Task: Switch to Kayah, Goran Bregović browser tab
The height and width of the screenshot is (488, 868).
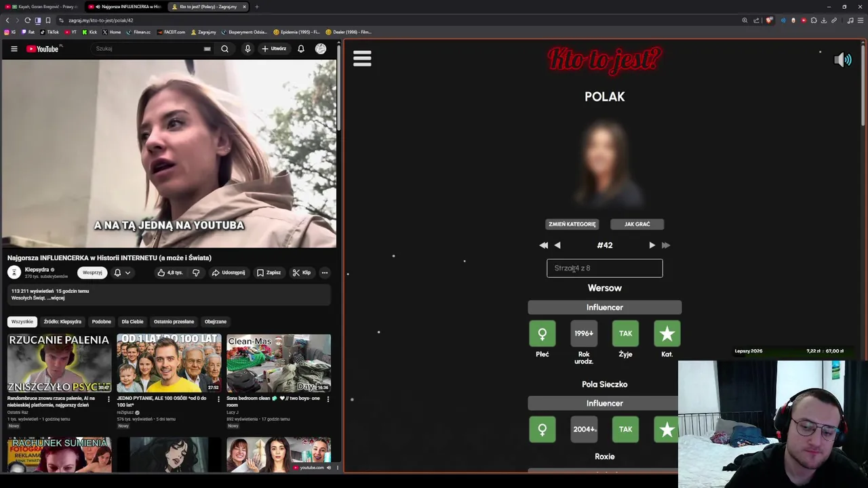Action: pos(42,7)
